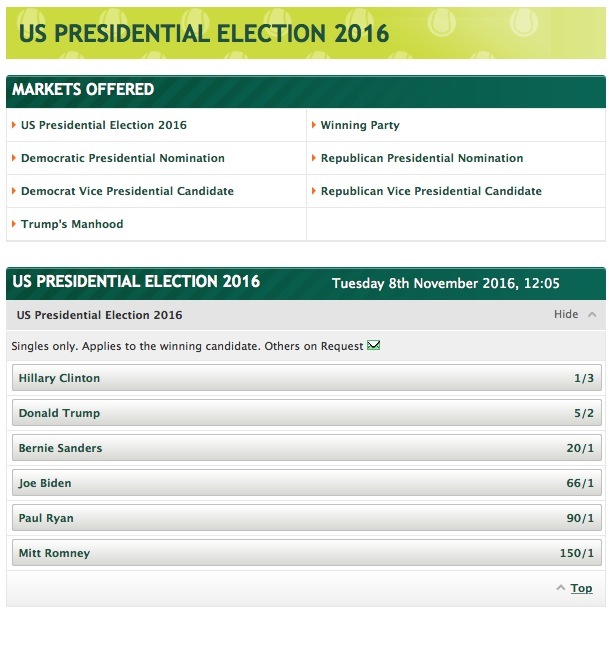Jump back via the Top link
This screenshot has height=648, width=610.
point(581,588)
